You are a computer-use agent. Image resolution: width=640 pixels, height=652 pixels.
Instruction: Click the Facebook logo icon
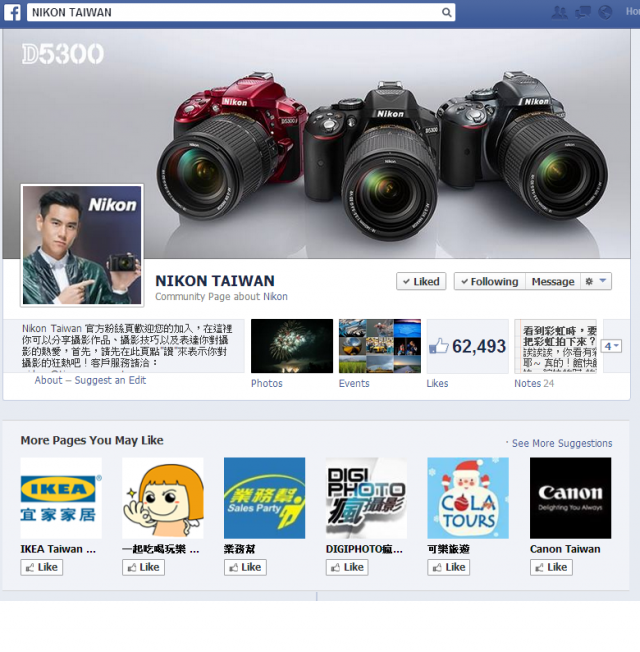pyautogui.click(x=12, y=12)
